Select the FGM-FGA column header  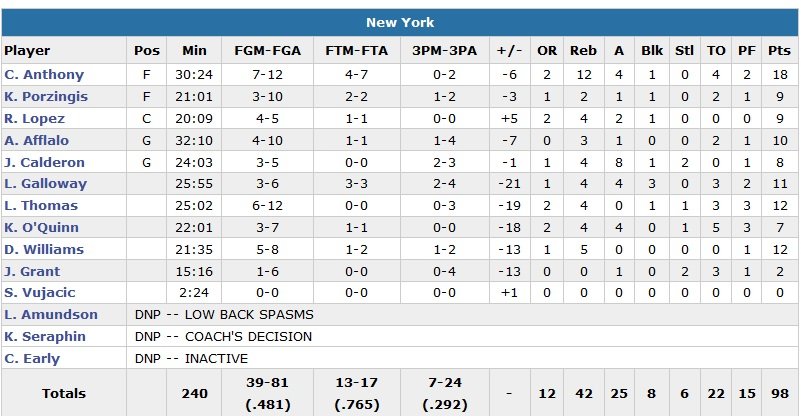[265, 51]
